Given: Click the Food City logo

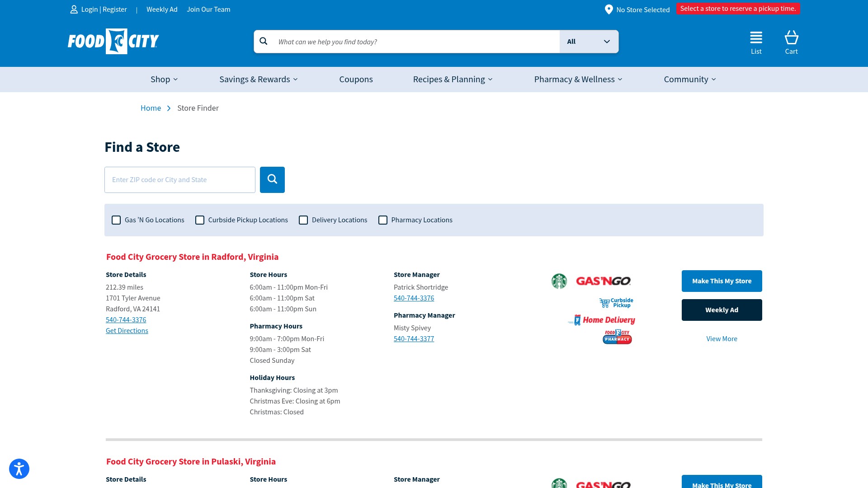Looking at the screenshot, I should 113,41.
